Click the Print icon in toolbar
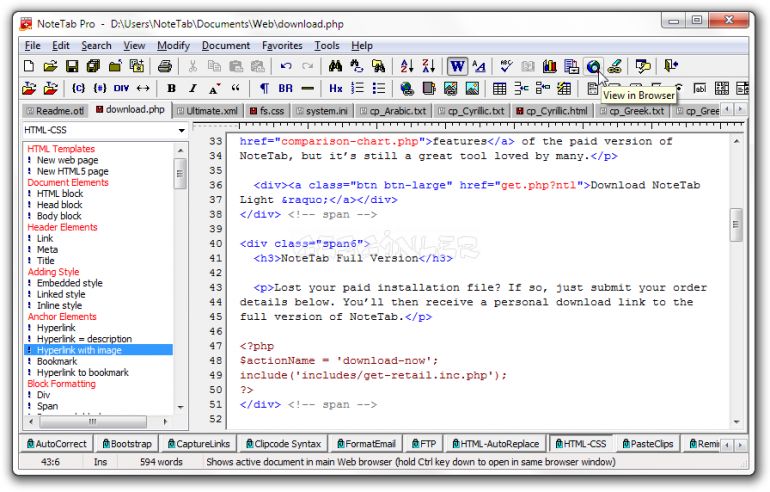The height and width of the screenshot is (492, 770). (165, 67)
